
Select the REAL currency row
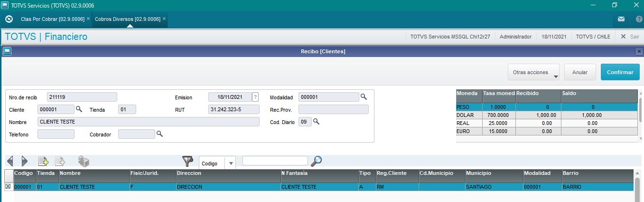[x=547, y=123]
